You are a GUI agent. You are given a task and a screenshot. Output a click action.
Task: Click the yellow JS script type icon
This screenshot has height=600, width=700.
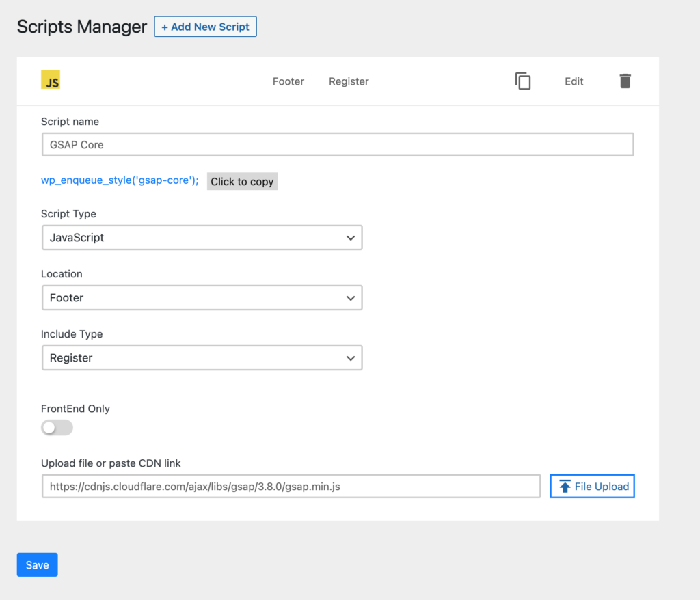coord(51,80)
